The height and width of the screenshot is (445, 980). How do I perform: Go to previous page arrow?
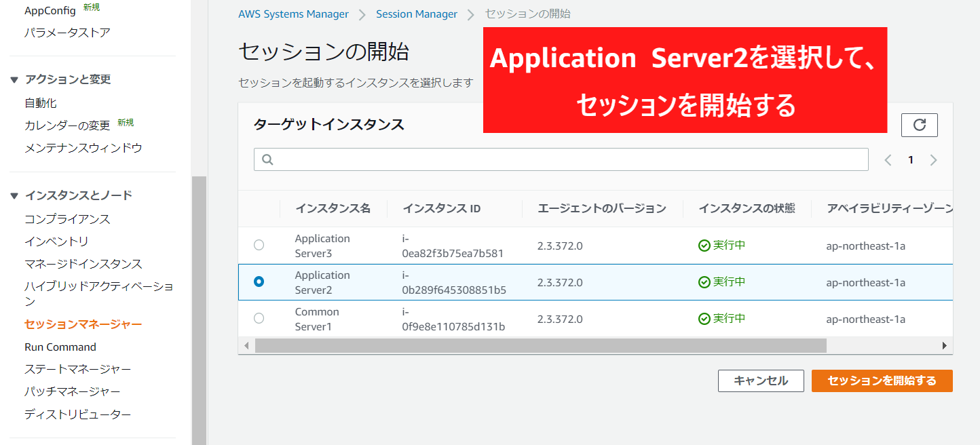pos(888,160)
